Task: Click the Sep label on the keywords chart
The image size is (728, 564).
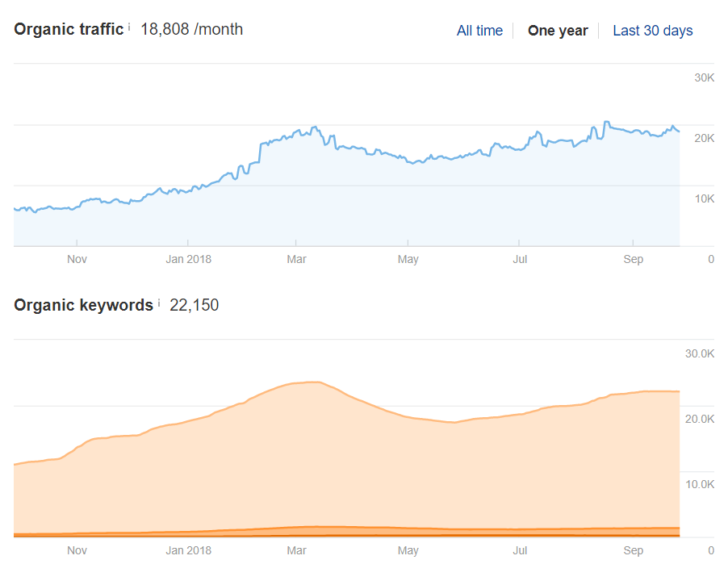Action: (634, 550)
